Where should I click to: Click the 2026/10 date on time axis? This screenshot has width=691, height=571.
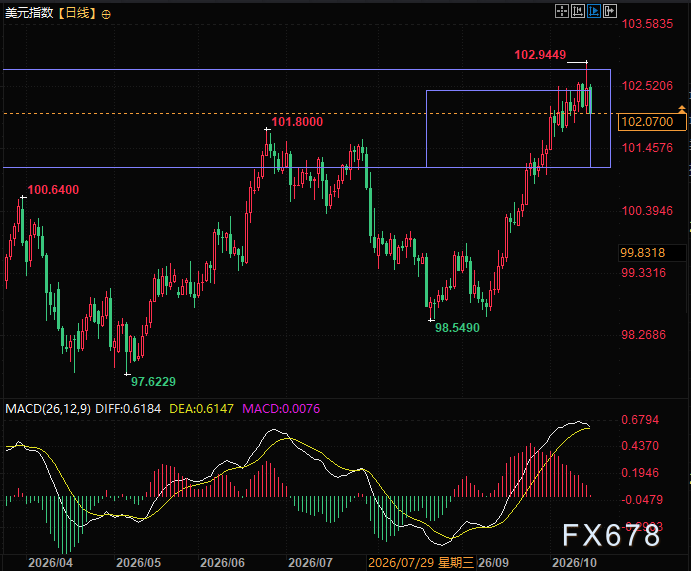[x=575, y=563]
